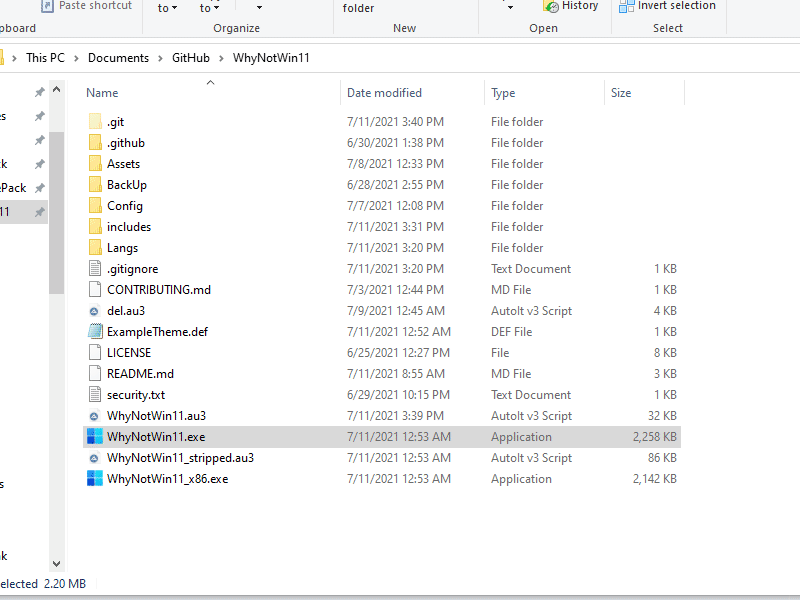This screenshot has width=800, height=600.
Task: Click the Invert selection icon
Action: click(667, 6)
